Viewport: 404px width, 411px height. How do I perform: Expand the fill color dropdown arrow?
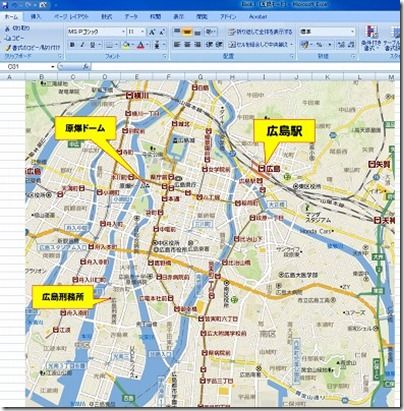[x=133, y=45]
